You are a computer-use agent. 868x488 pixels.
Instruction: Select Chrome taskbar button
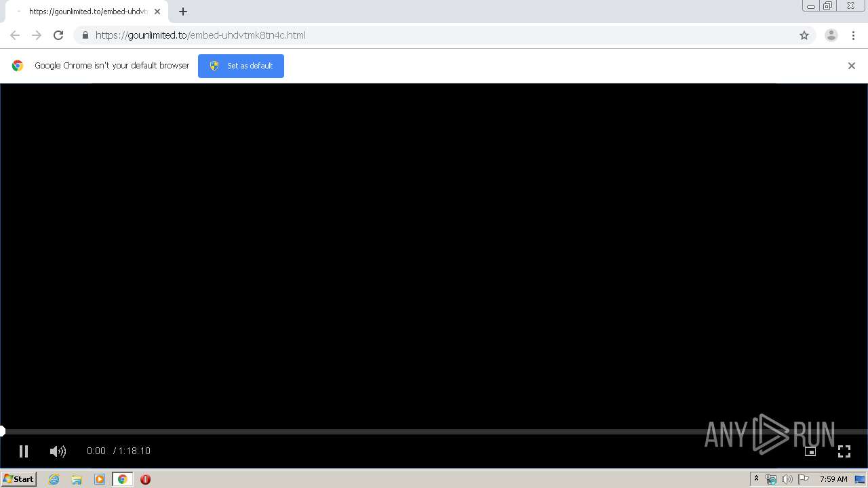pos(123,479)
